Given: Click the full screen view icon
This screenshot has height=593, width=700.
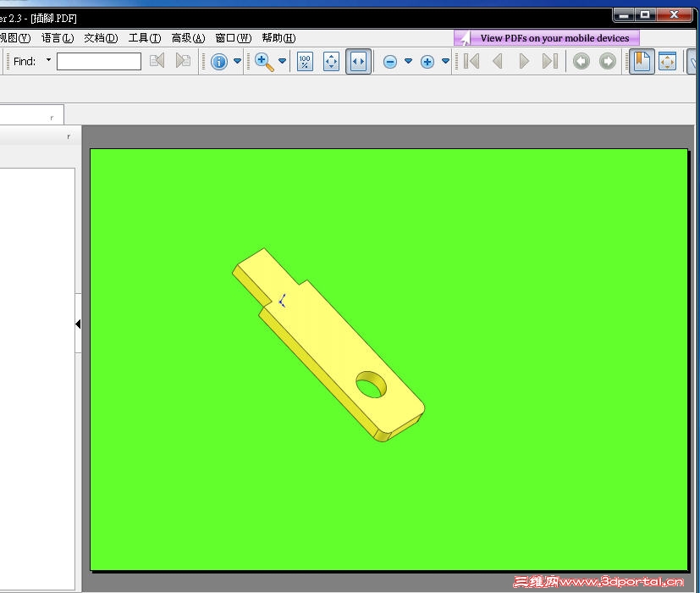Looking at the screenshot, I should pos(667,61).
